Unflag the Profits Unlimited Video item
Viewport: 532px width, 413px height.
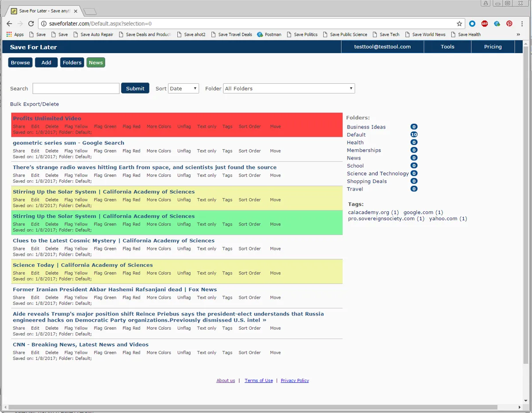coord(184,126)
